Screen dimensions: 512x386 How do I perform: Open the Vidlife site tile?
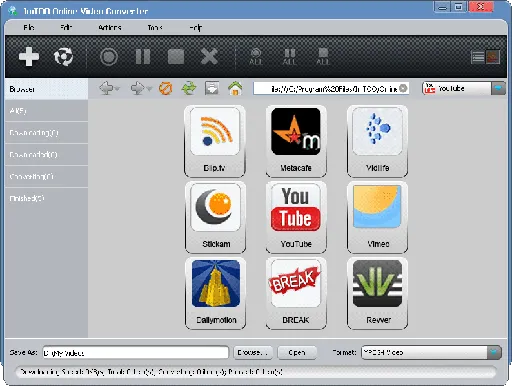[377, 141]
